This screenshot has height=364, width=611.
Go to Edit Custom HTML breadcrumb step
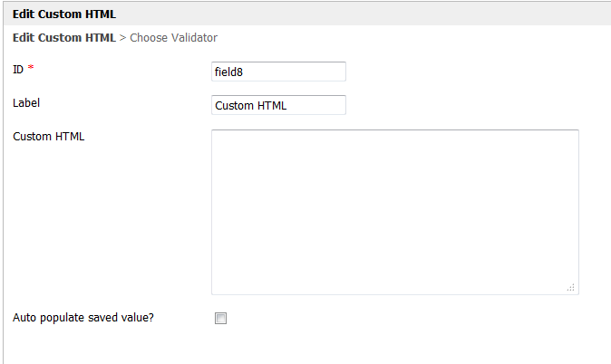[x=63, y=38]
